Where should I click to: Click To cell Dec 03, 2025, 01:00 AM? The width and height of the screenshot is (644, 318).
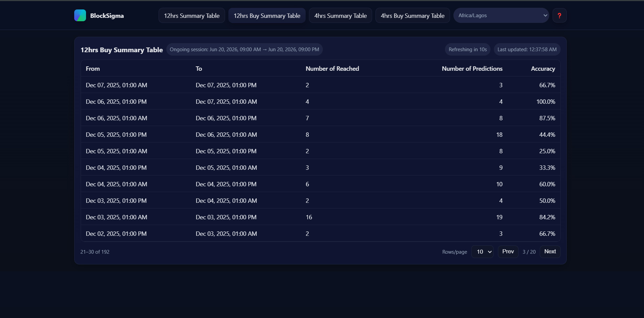tap(226, 234)
